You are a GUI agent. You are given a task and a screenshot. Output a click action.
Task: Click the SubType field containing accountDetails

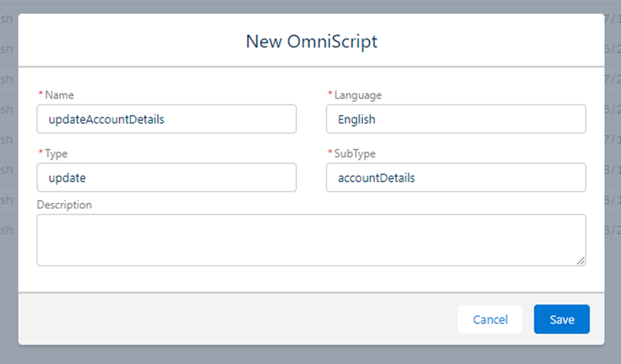point(456,178)
